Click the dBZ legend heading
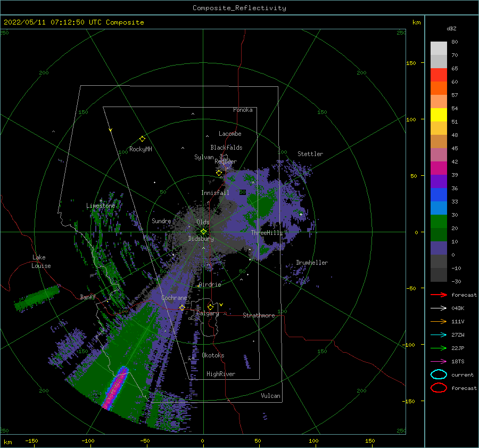Viewport: 479px width, 448px height. pos(451,28)
